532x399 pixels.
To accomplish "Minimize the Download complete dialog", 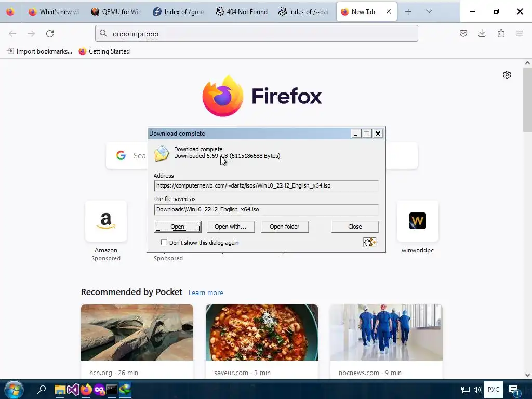I will coord(355,134).
